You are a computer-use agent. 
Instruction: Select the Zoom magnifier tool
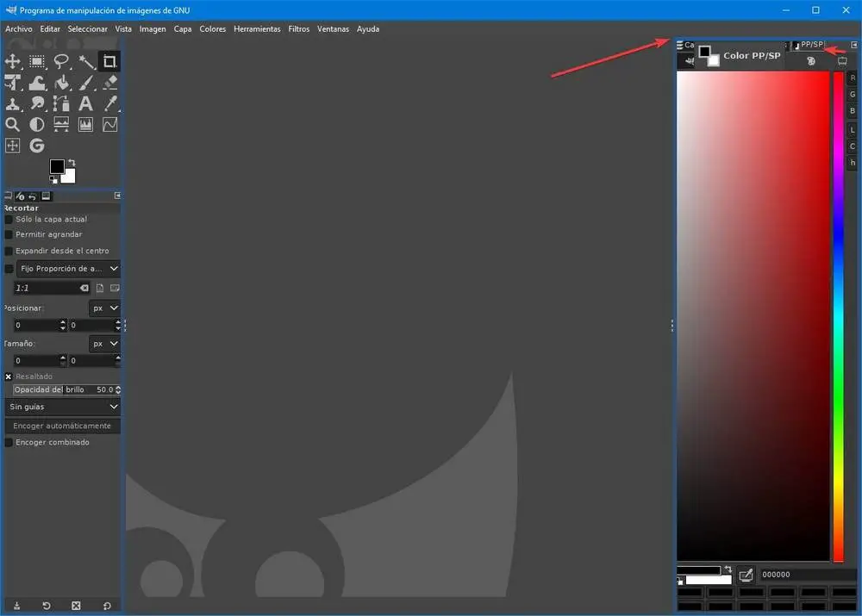(x=13, y=125)
